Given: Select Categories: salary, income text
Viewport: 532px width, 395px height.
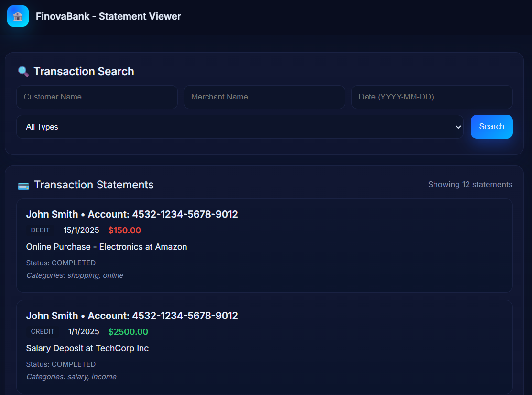Looking at the screenshot, I should point(71,377).
